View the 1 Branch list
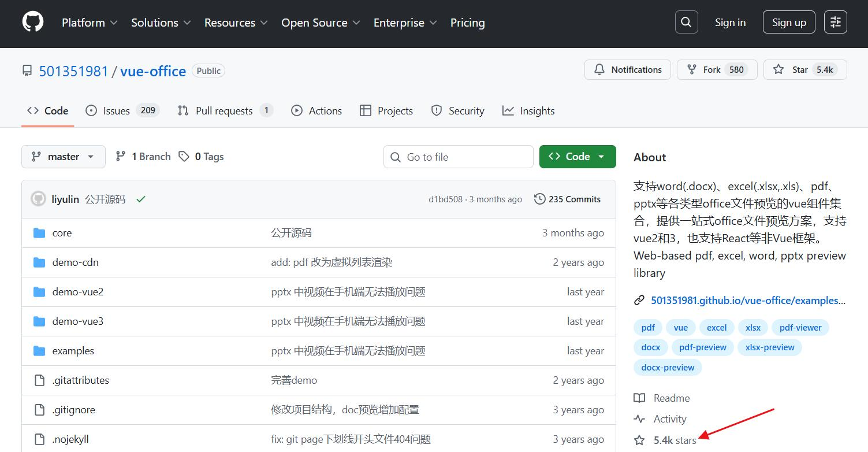 click(x=143, y=157)
